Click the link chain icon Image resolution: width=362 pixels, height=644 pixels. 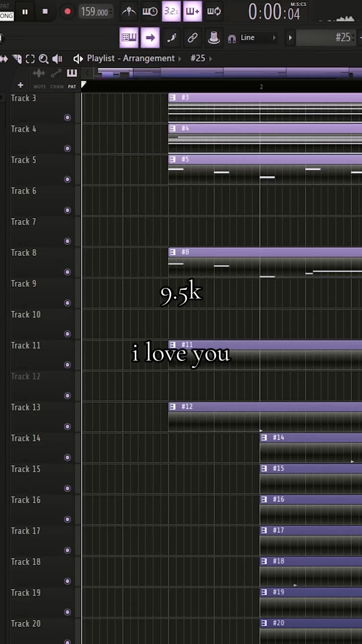coord(192,38)
